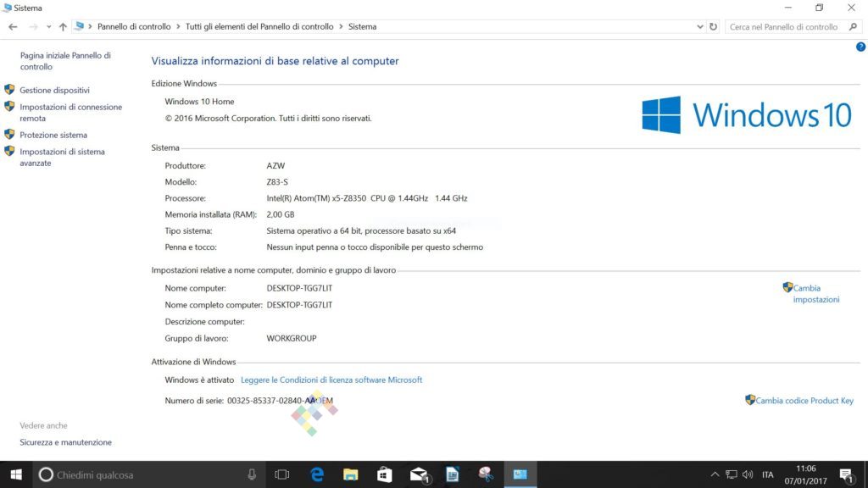The height and width of the screenshot is (488, 868).
Task: Click shield icon beside Gestione dispositivi
Action: [9, 90]
